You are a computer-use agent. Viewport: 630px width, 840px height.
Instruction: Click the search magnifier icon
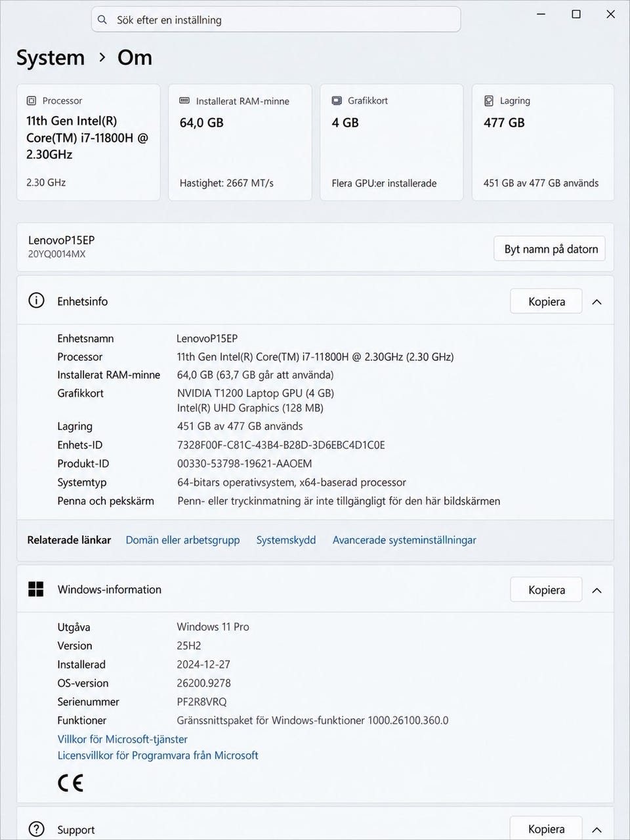pos(102,20)
